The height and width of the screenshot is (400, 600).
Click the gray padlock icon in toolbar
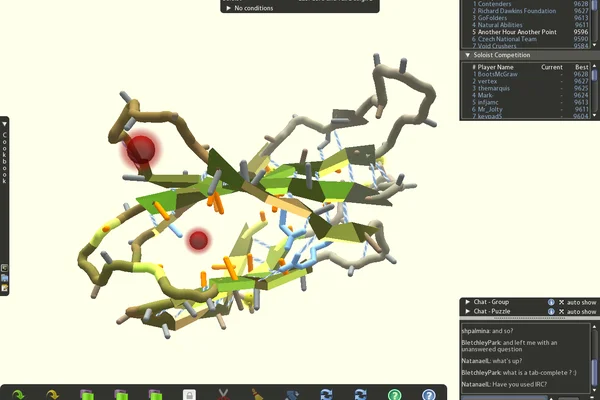[189, 394]
